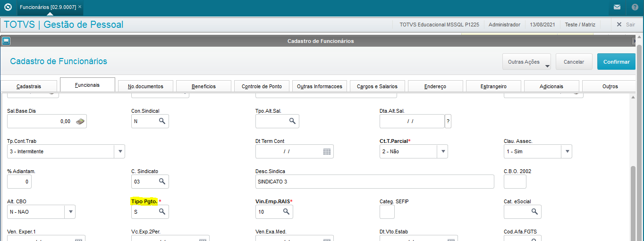Click the Dta.Alt.Sal. date field

(412, 121)
